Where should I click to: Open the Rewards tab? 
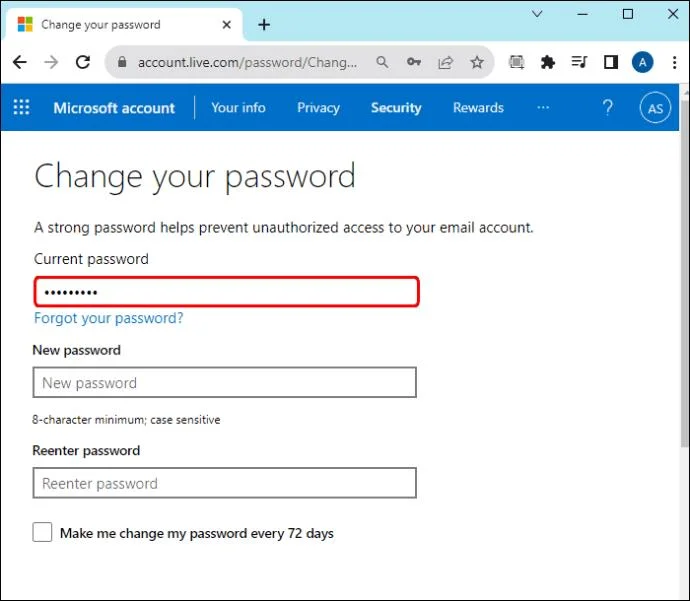coord(478,107)
